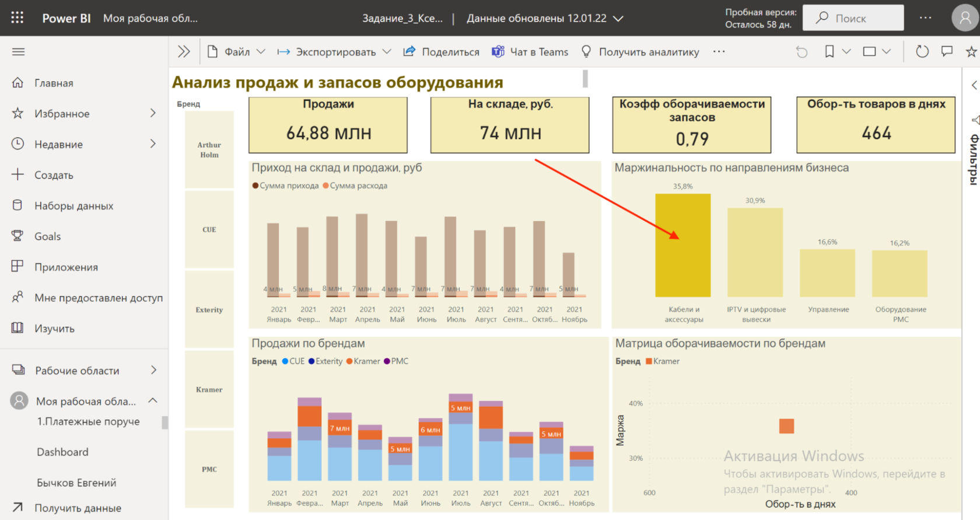
Task: Click the Продажи KPI card
Action: pyautogui.click(x=328, y=125)
